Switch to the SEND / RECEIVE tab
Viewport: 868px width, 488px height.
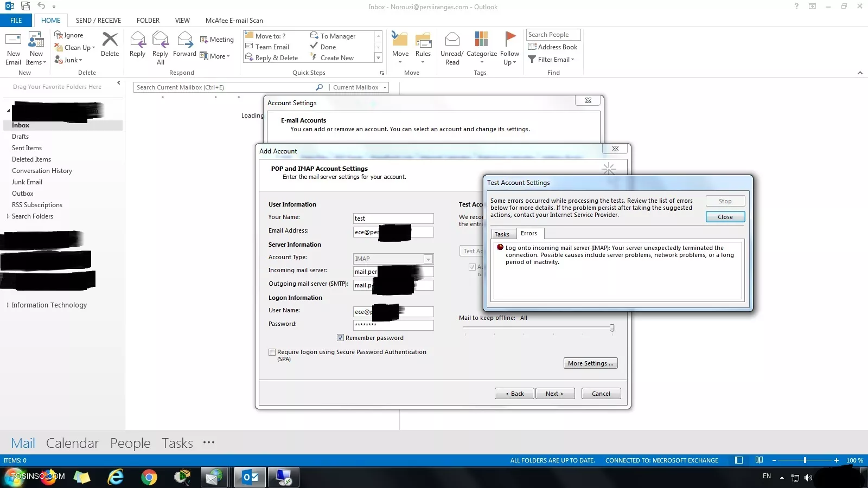click(x=98, y=21)
